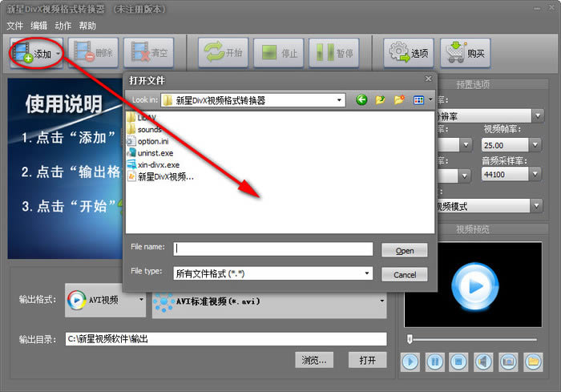Expand the 视频帧率 25.00 dropdown

pyautogui.click(x=535, y=145)
